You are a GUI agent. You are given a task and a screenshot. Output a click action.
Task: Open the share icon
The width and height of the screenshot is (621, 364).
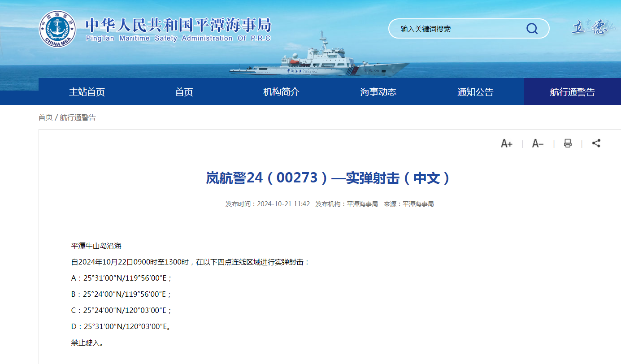(x=596, y=143)
